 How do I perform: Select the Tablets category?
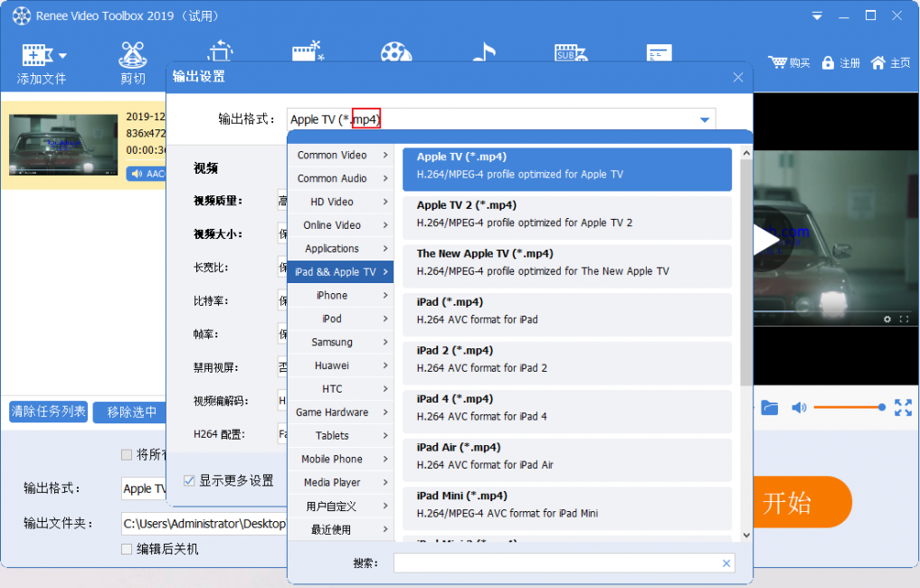point(340,435)
